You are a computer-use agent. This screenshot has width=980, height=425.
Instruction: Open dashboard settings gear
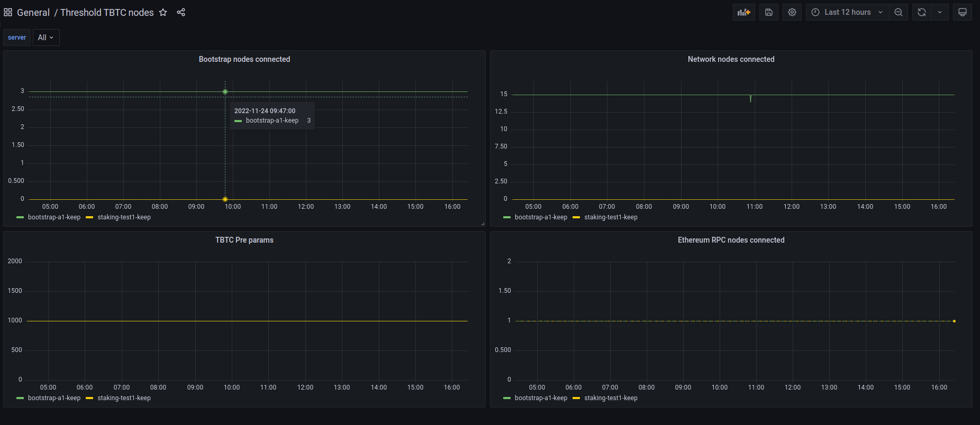(792, 12)
